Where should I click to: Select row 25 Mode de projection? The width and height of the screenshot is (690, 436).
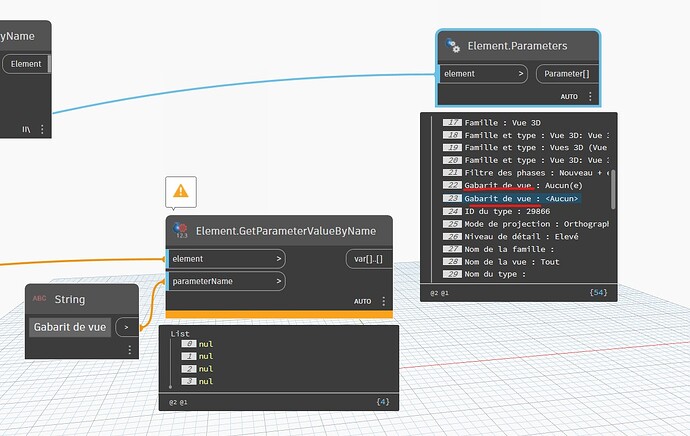[x=525, y=224]
